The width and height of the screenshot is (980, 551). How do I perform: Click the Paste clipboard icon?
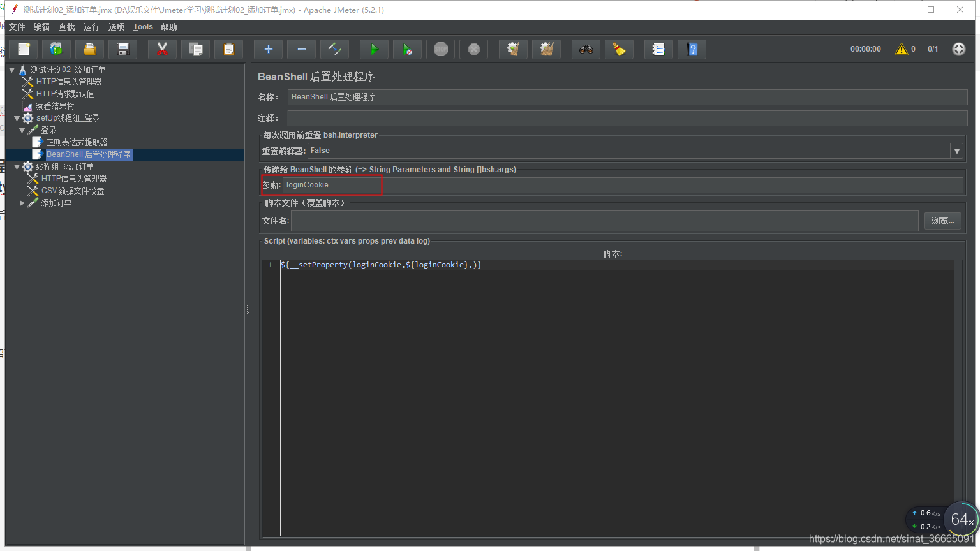(x=229, y=49)
